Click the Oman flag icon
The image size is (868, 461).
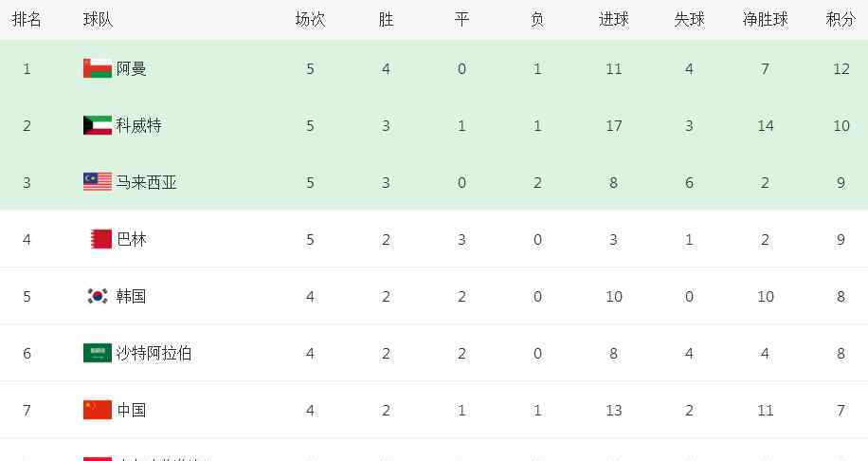pos(98,68)
